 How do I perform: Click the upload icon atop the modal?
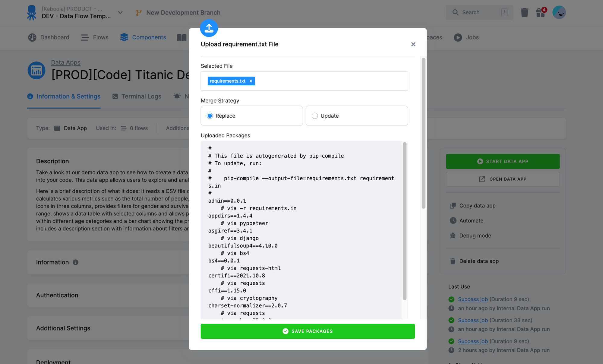click(x=209, y=28)
